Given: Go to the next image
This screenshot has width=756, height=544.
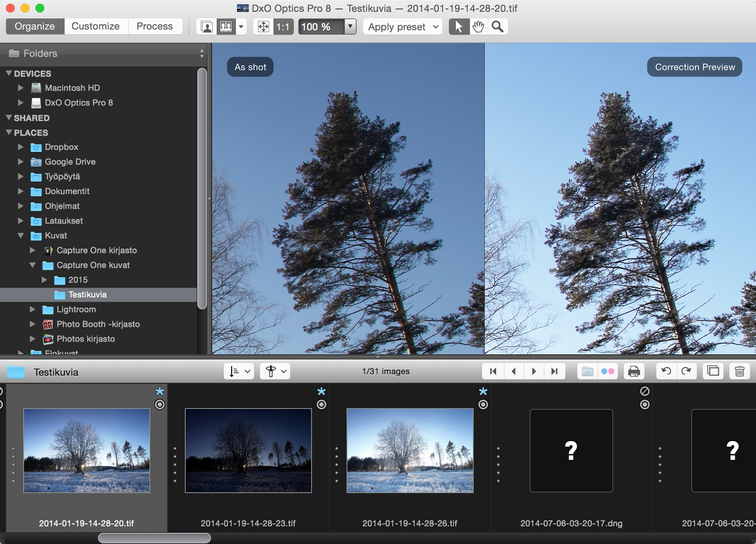Looking at the screenshot, I should (x=534, y=372).
